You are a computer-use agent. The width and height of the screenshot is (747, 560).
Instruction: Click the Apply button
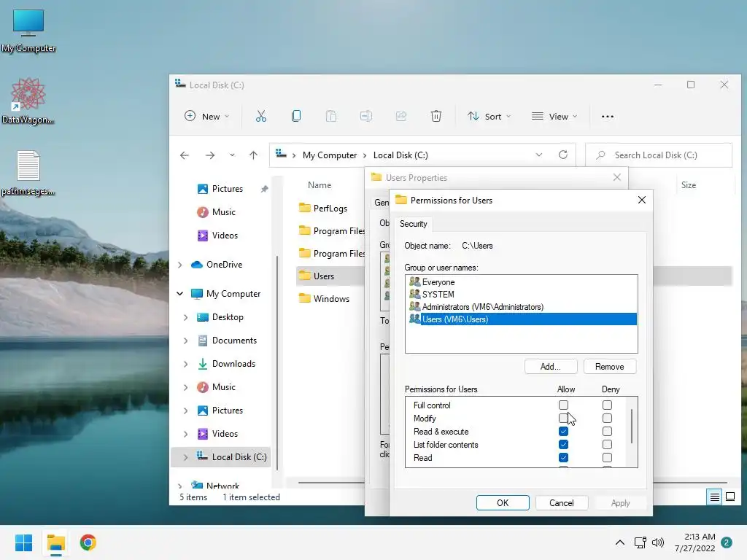620,503
